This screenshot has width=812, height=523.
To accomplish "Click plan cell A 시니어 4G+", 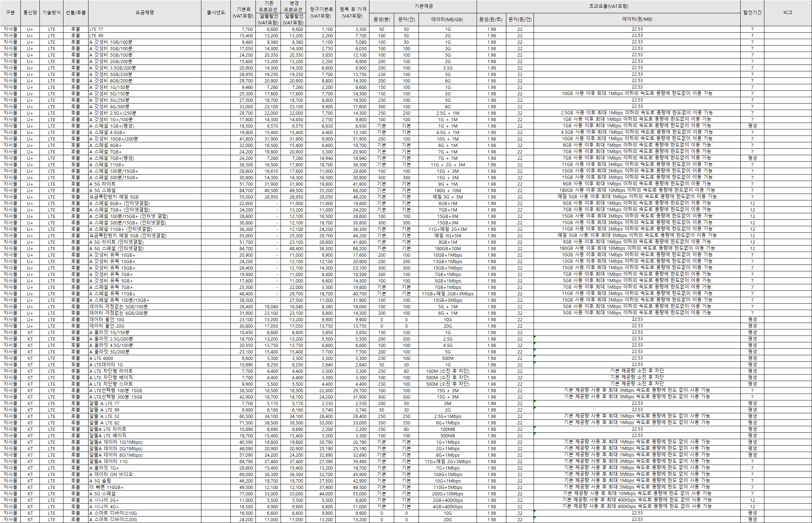I will pos(145,507).
